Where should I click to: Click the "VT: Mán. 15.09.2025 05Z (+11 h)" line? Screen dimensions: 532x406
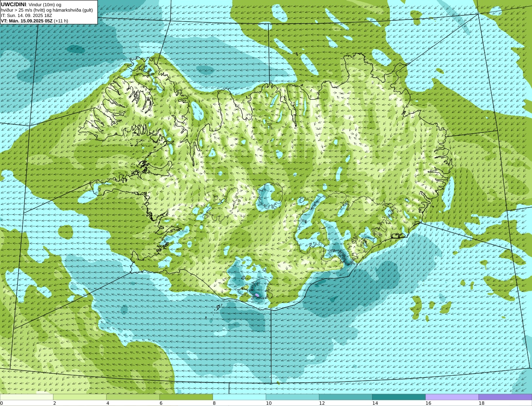[x=34, y=21]
